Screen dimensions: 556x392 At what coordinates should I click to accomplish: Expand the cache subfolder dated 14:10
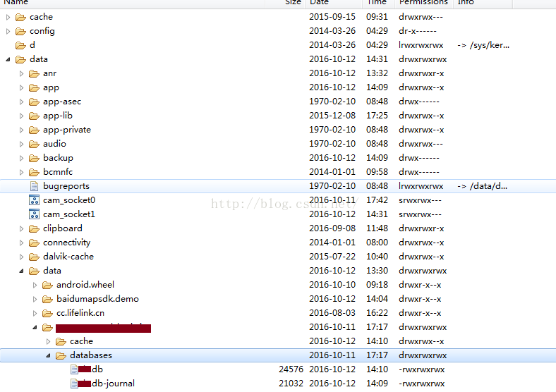click(x=48, y=342)
